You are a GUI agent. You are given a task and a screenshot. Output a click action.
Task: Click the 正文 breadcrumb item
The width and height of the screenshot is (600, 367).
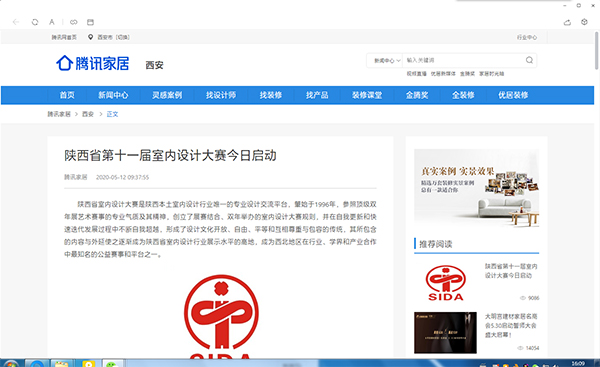click(x=112, y=114)
